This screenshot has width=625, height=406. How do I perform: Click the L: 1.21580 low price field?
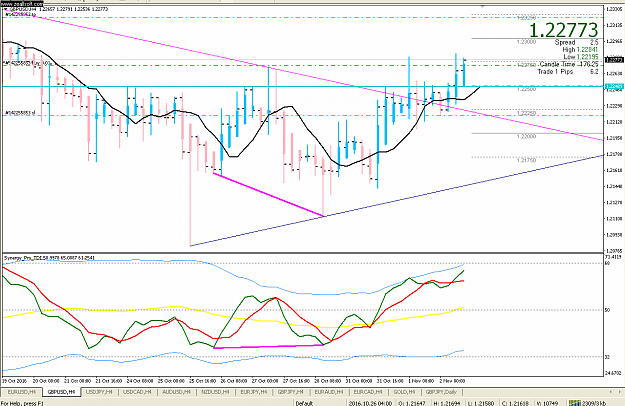click(x=480, y=403)
